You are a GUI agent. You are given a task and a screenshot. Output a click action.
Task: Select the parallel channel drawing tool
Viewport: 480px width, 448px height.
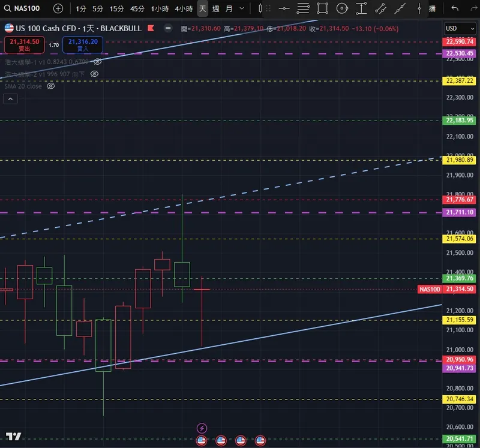click(380, 8)
